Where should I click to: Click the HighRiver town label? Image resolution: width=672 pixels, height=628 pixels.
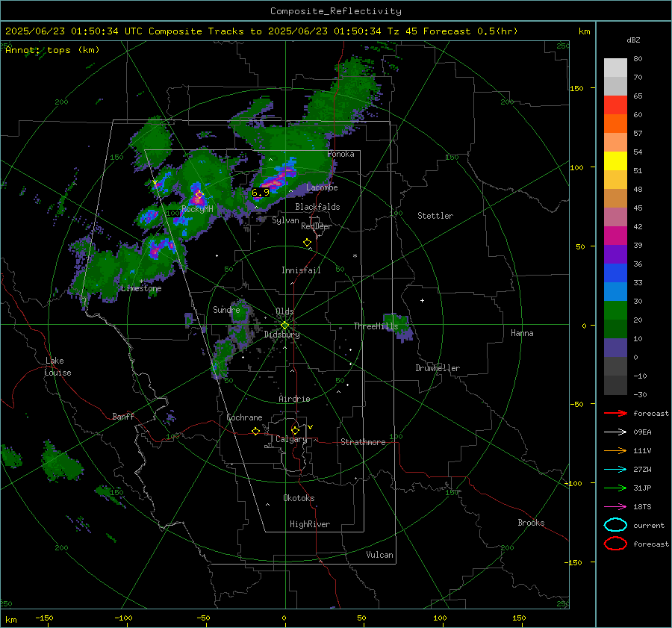pos(310,524)
